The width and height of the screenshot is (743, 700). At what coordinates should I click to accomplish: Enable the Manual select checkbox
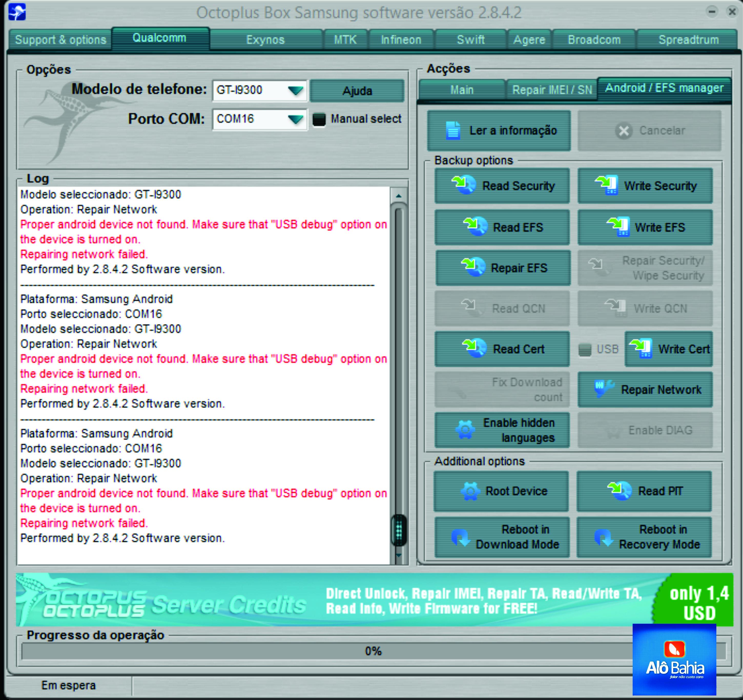(319, 120)
